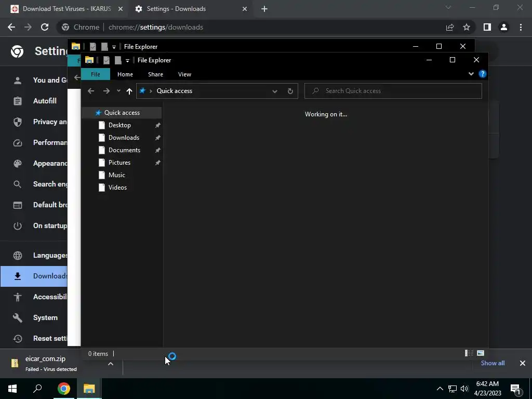This screenshot has height=399, width=532.
Task: Click the front window New folder quick-access icon
Action: 118,60
